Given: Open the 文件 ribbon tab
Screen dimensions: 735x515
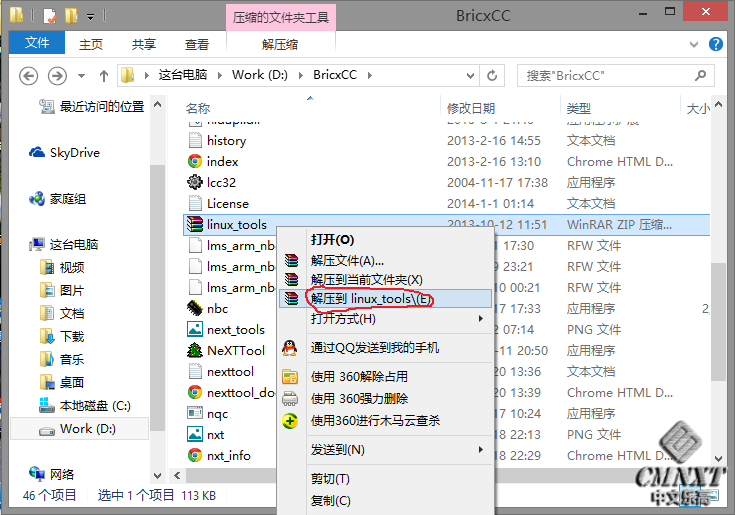Looking at the screenshot, I should [x=37, y=43].
